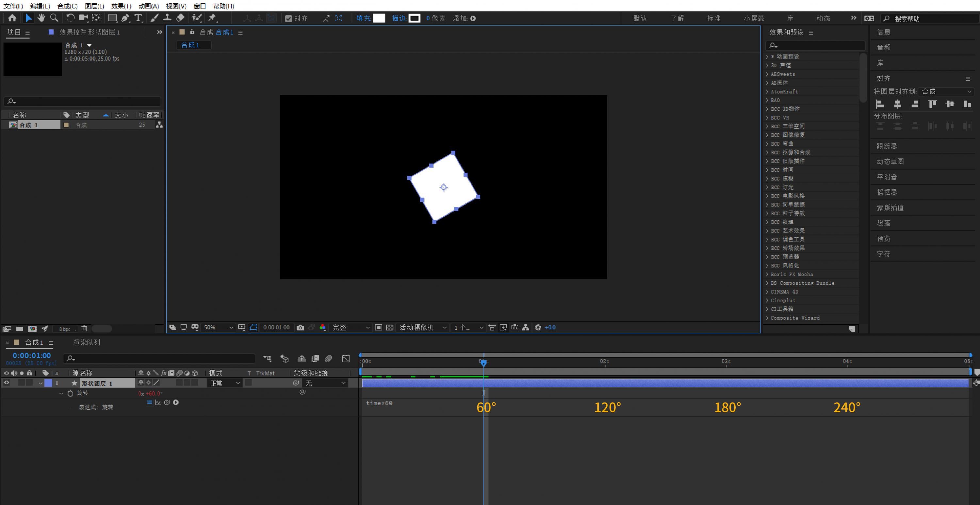Choose the Zoom magnifier tool

[x=55, y=18]
